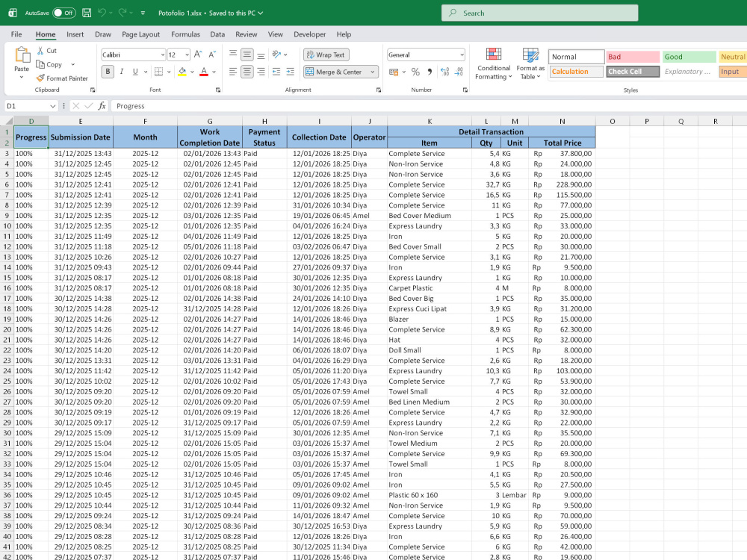
Task: Click the formula bar showing Progress
Action: click(429, 106)
